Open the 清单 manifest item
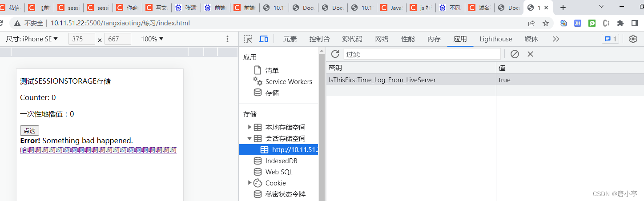The width and height of the screenshot is (644, 201). click(x=272, y=70)
